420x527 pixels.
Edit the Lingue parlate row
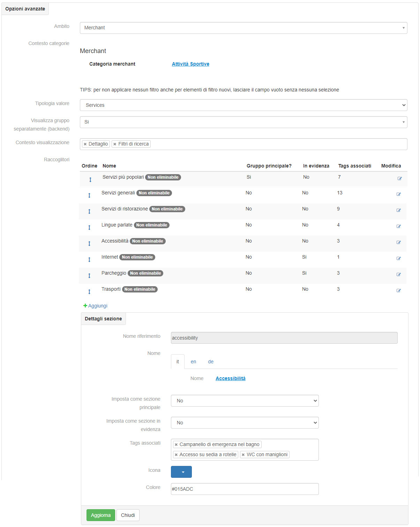tap(398, 226)
